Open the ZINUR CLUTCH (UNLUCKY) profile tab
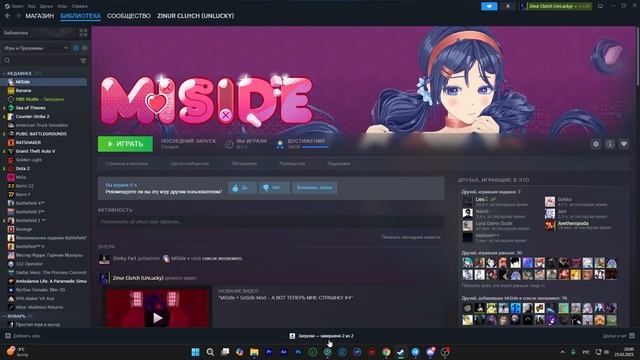640x360 pixels. [x=196, y=16]
